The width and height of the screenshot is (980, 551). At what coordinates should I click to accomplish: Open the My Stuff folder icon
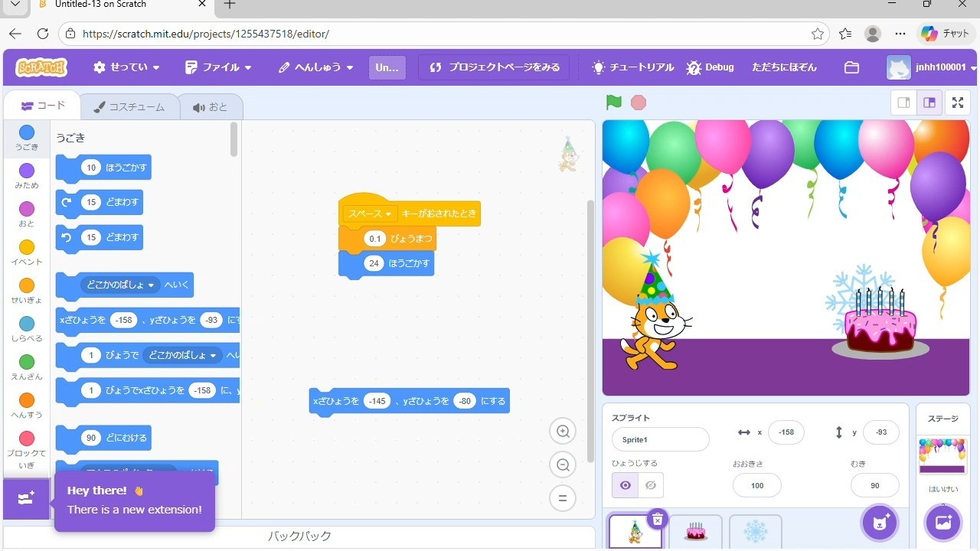(x=851, y=67)
